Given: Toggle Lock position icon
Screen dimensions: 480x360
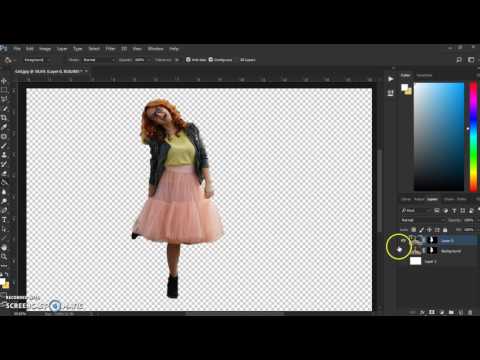Looking at the screenshot, I should (x=429, y=230).
